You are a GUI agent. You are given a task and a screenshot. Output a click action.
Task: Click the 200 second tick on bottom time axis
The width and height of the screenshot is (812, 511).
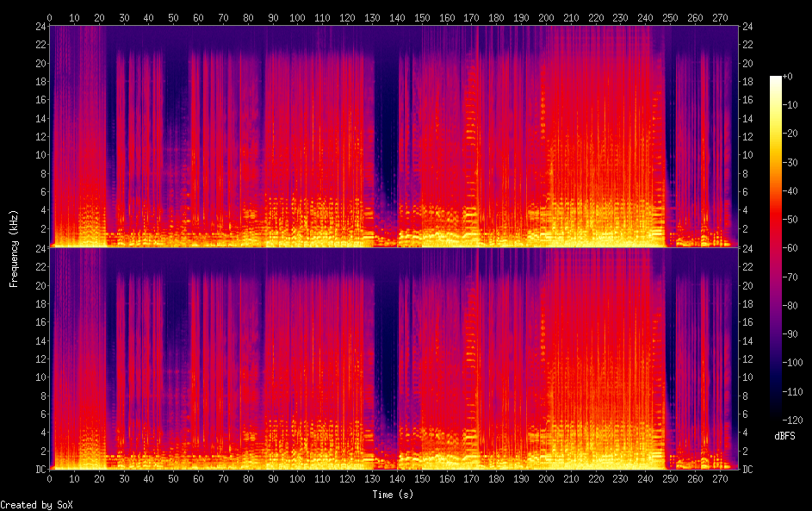[546, 479]
